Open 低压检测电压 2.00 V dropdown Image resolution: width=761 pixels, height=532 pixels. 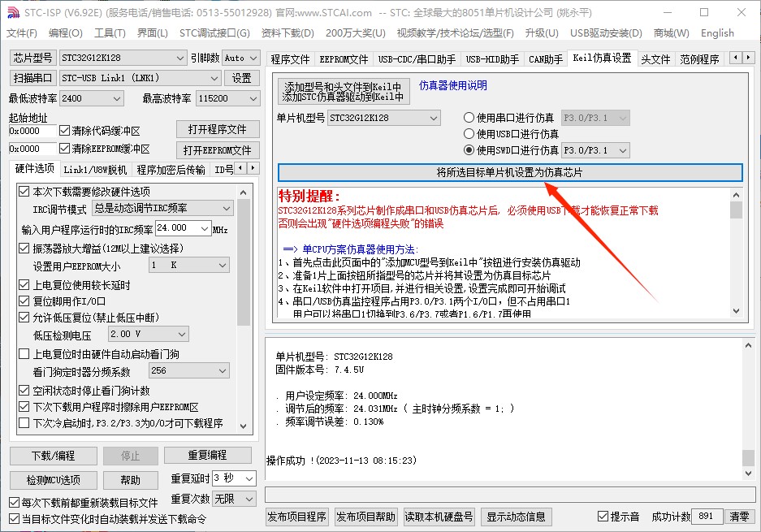(x=148, y=334)
